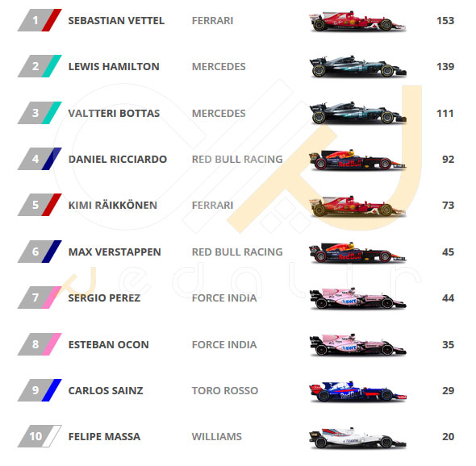Click Sergio Perez's pink Force India car

coord(357,298)
